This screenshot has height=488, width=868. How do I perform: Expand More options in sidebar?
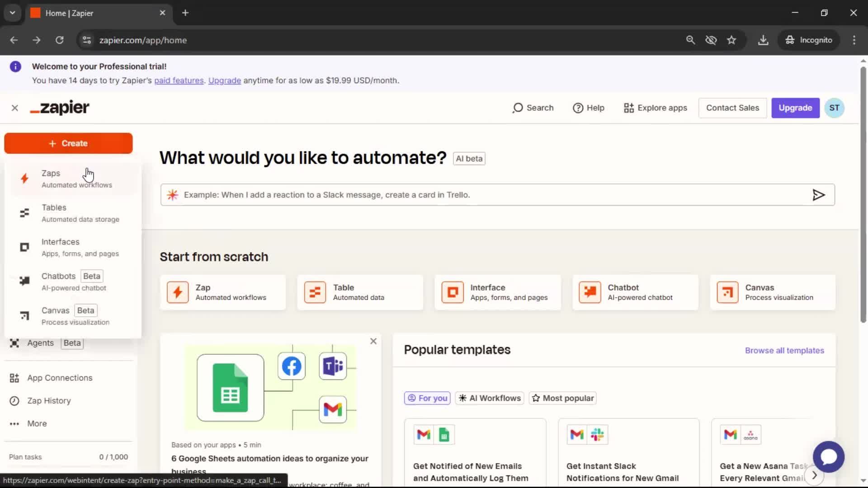pyautogui.click(x=28, y=424)
